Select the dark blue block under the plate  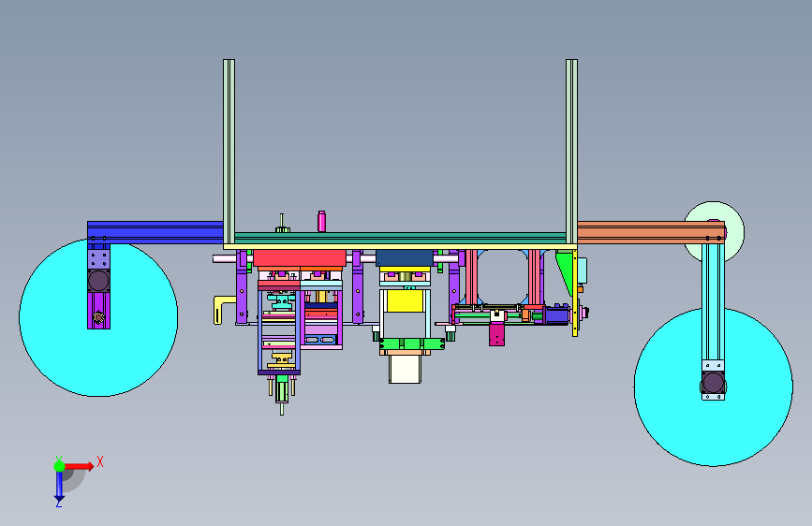(x=405, y=257)
